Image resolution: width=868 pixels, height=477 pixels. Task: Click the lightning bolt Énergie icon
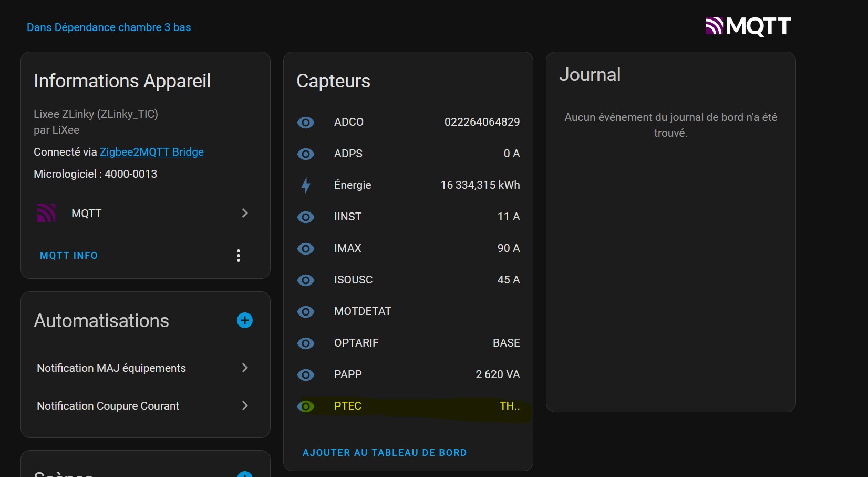coord(306,185)
